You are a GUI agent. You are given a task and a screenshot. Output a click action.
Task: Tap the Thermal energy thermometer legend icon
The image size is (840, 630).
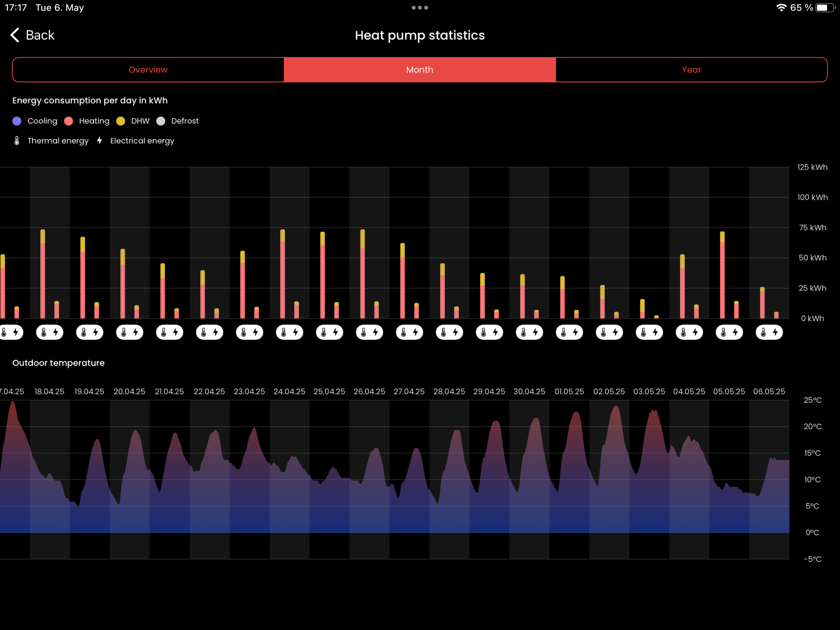coord(17,141)
